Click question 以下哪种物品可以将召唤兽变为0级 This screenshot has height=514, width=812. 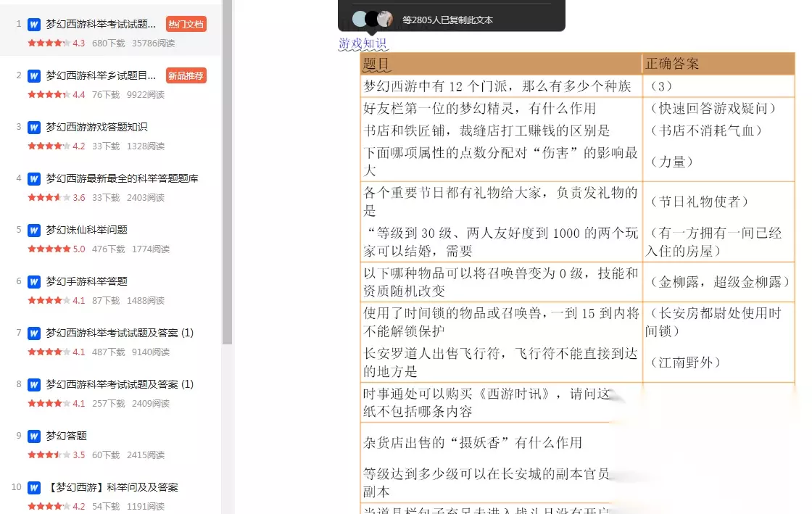click(500, 282)
